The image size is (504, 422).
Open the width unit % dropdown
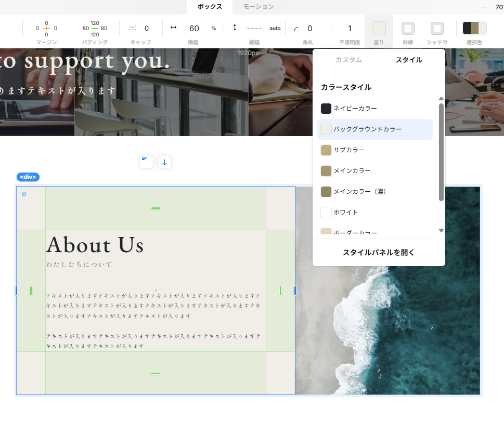point(213,29)
